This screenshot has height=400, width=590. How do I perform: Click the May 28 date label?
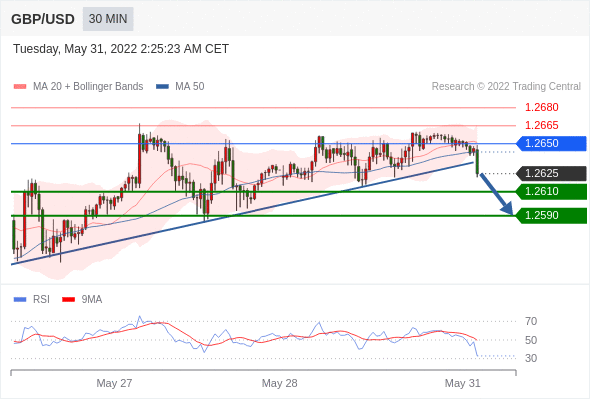pos(280,383)
